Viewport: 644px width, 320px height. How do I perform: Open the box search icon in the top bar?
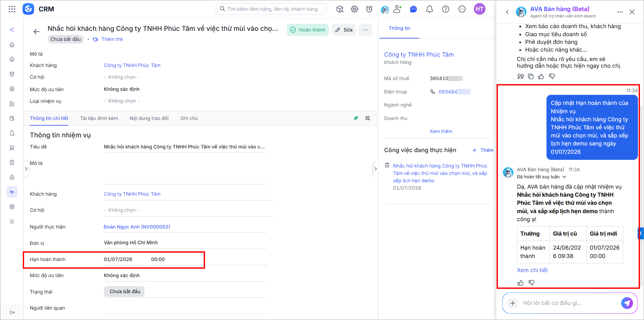tap(340, 9)
